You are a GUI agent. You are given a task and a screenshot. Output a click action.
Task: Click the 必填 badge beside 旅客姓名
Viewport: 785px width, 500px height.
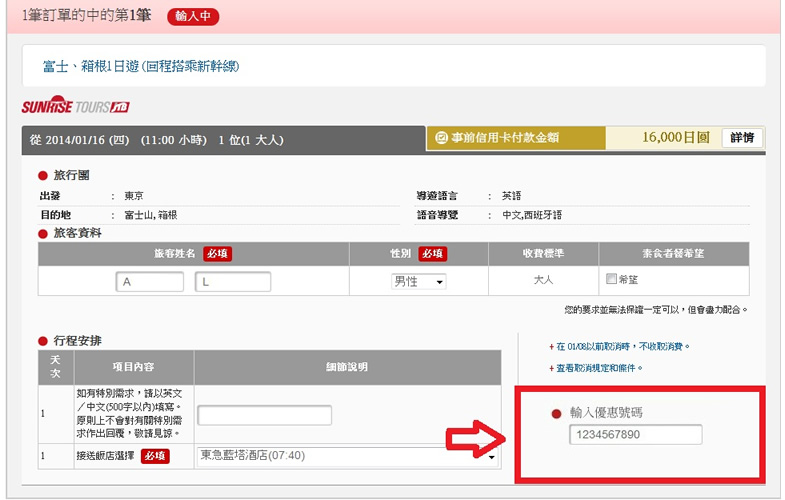pyautogui.click(x=217, y=254)
